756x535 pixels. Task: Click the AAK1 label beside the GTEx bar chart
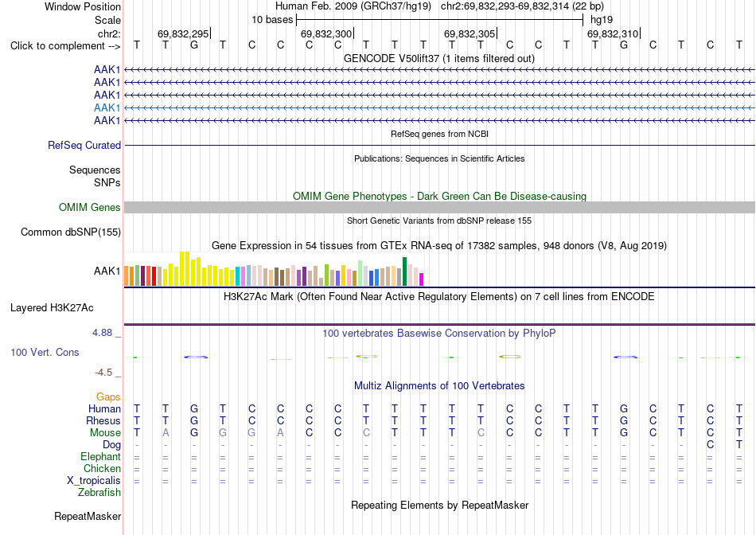tap(107, 271)
